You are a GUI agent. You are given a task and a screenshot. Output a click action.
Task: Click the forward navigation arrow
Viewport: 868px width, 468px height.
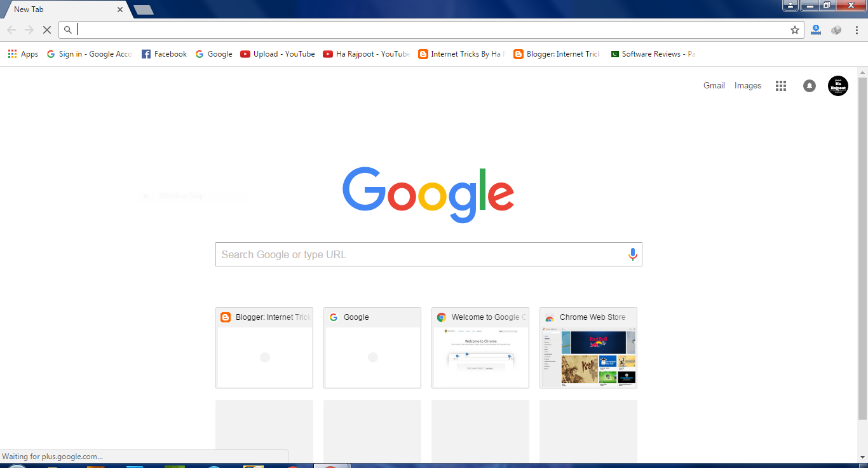coord(29,30)
